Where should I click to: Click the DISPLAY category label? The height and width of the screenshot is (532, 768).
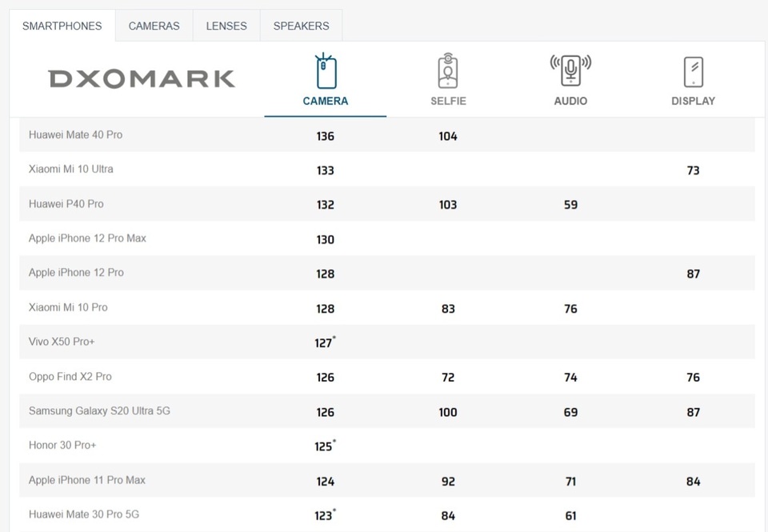pyautogui.click(x=693, y=101)
